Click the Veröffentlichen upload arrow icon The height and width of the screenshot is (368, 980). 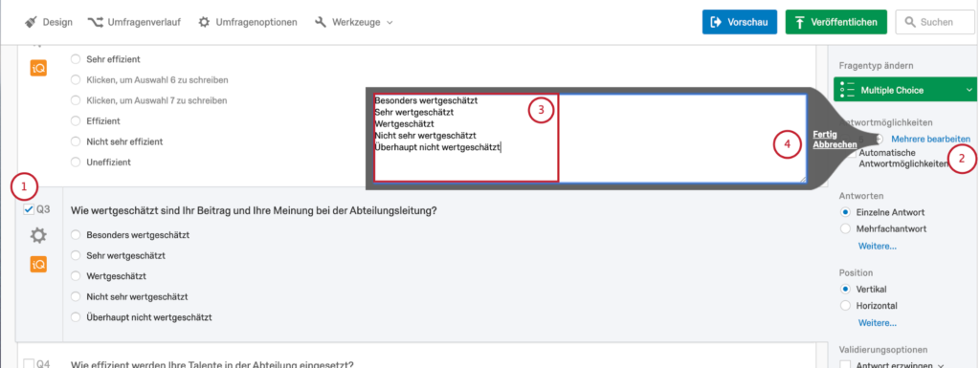799,22
